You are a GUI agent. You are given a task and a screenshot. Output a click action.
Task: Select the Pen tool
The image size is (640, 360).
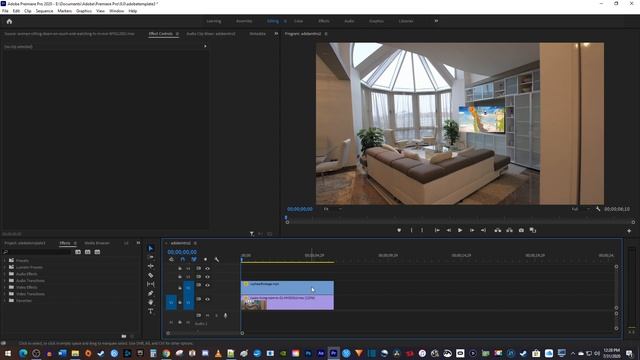click(x=151, y=293)
